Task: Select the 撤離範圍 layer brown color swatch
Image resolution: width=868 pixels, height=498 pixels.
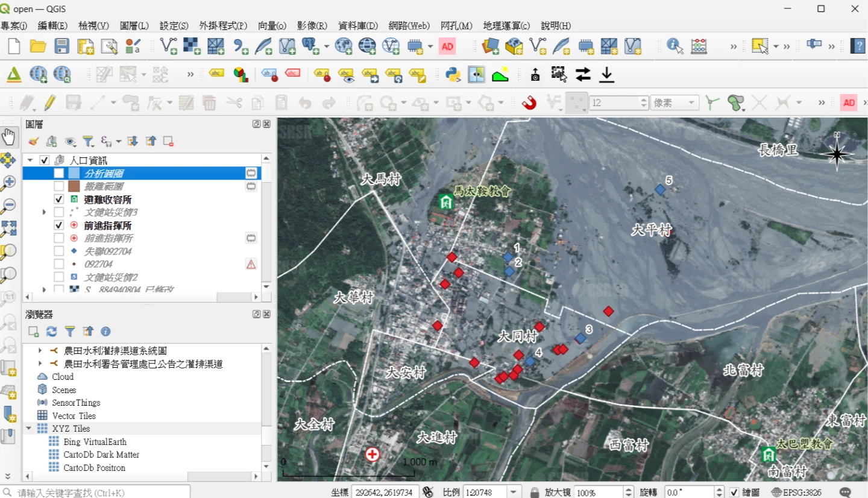Action: 74,186
